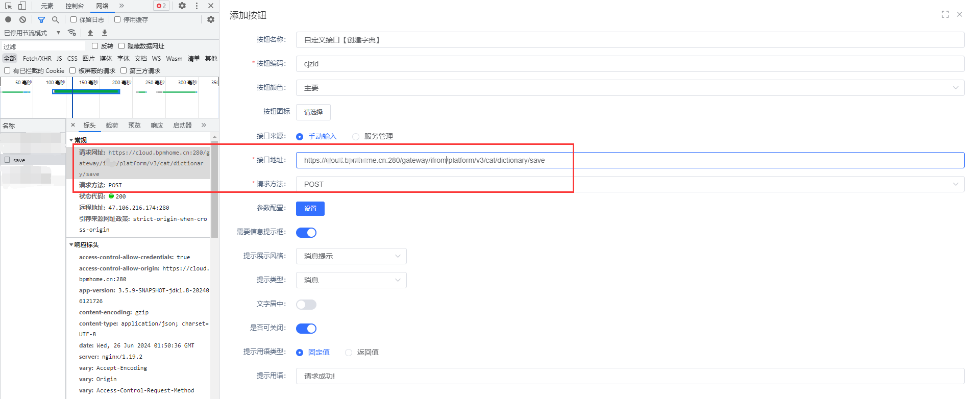Screen dimensions: 980x399
Task: Check the 停用缓存 checkbox
Action: pos(117,19)
